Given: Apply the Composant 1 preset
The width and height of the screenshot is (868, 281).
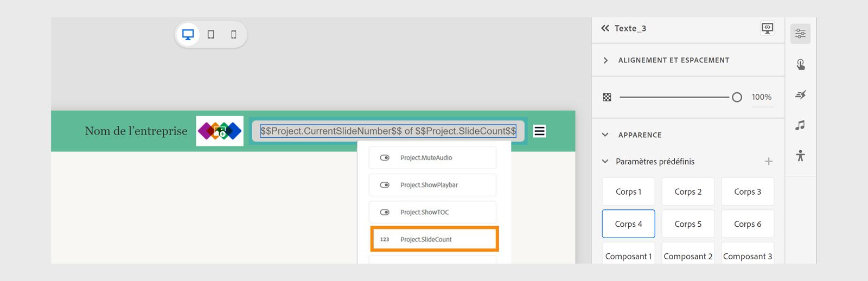Looking at the screenshot, I should point(628,253).
